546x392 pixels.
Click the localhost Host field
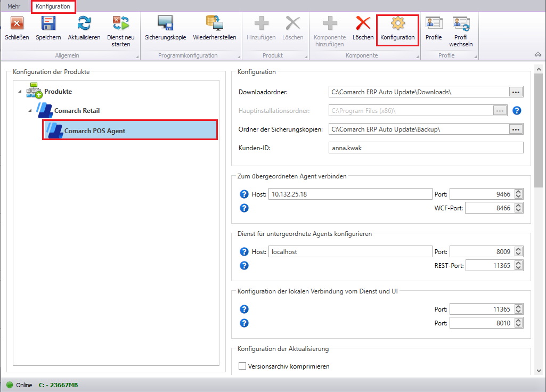tap(351, 252)
